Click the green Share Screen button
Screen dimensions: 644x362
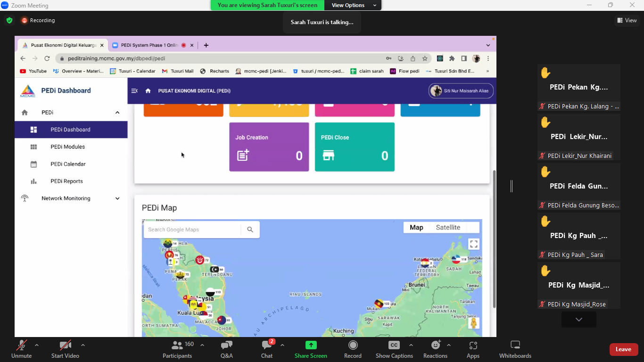[311, 350]
